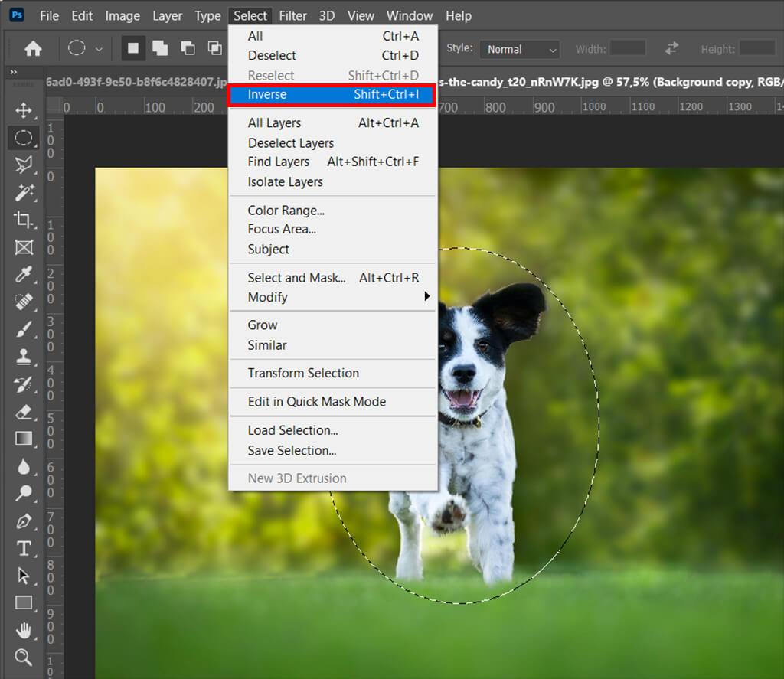Open Focus Area dialog
Viewport: 784px width, 679px height.
(333, 229)
